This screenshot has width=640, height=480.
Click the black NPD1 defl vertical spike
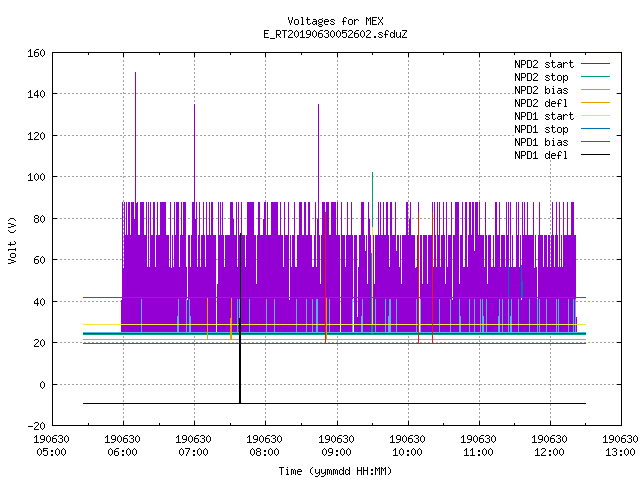240,318
